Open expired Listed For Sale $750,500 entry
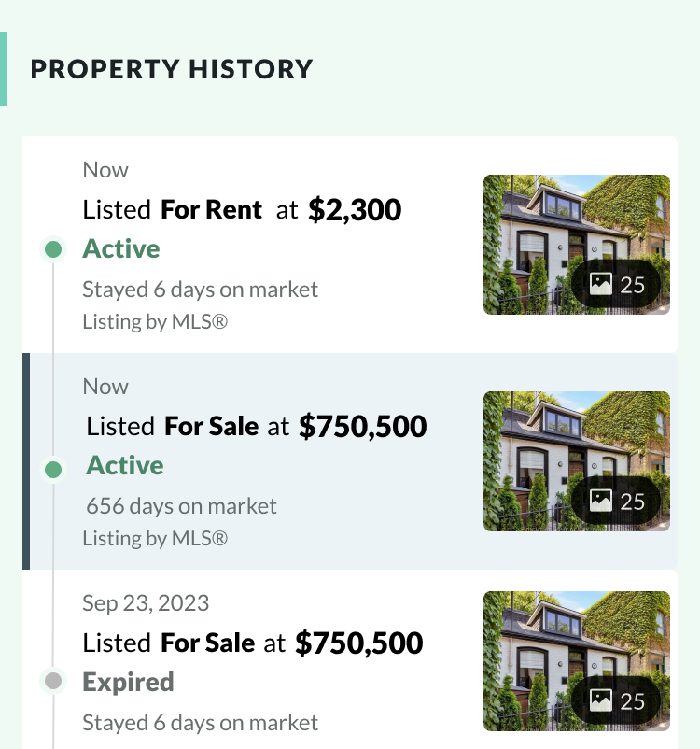The image size is (700, 749). pyautogui.click(x=253, y=643)
